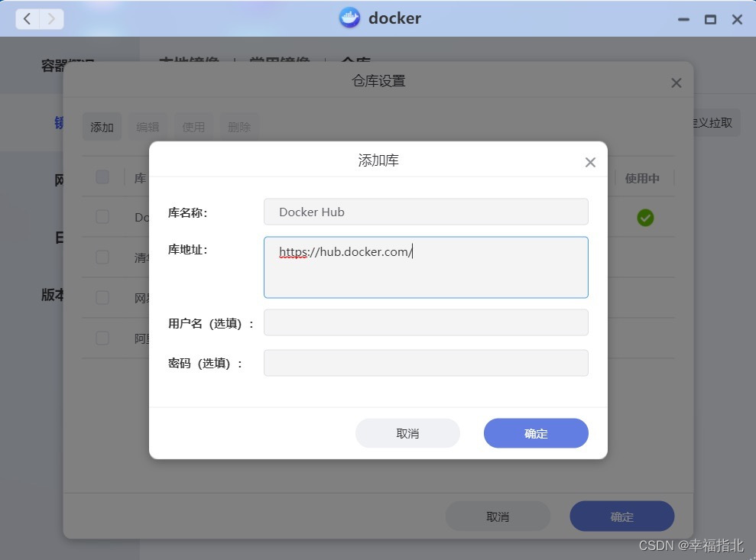Tick the checkbox for the 网 row
The width and height of the screenshot is (756, 560).
[102, 298]
